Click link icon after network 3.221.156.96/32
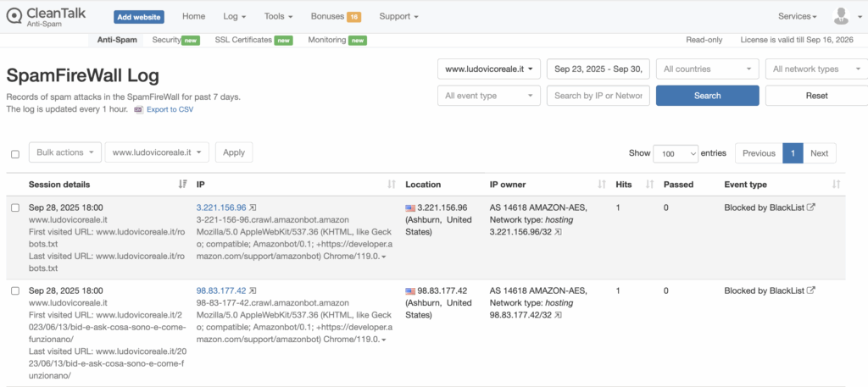Viewport: 868px width, 387px height. (x=559, y=232)
